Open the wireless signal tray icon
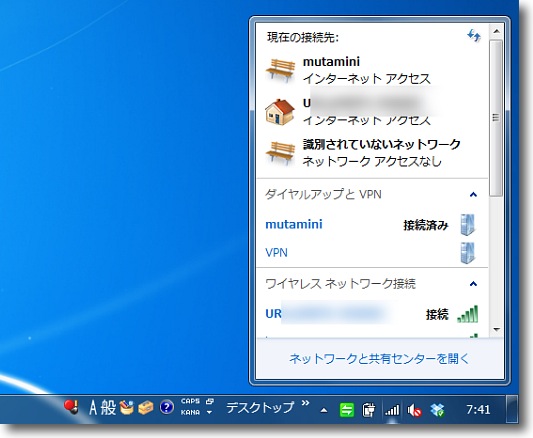 392,409
